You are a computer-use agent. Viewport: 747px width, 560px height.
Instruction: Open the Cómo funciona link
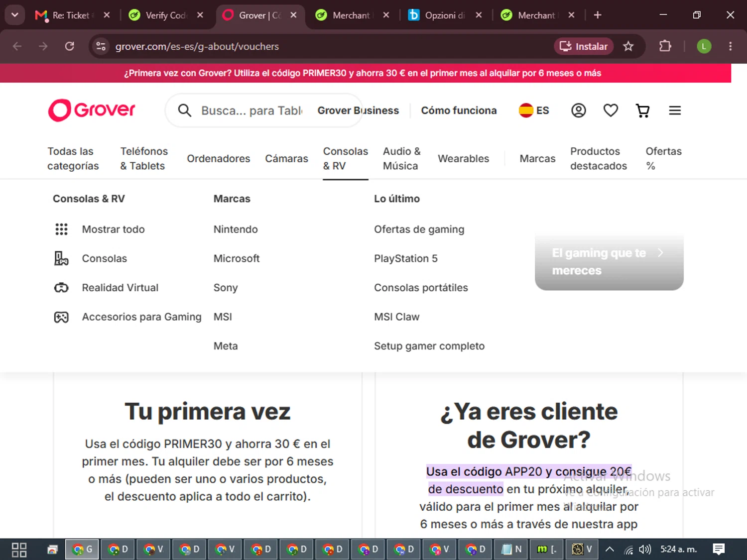(459, 111)
